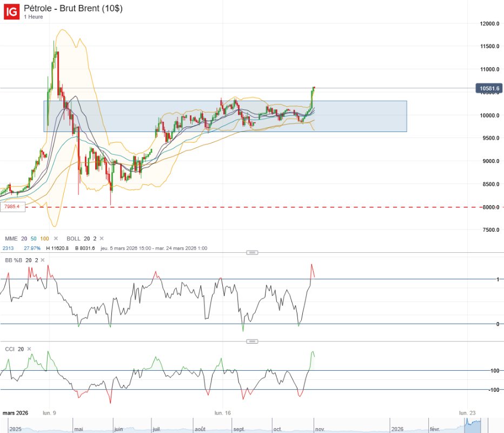
Task: Click mars 2026 on the time axis
Action: (15, 413)
